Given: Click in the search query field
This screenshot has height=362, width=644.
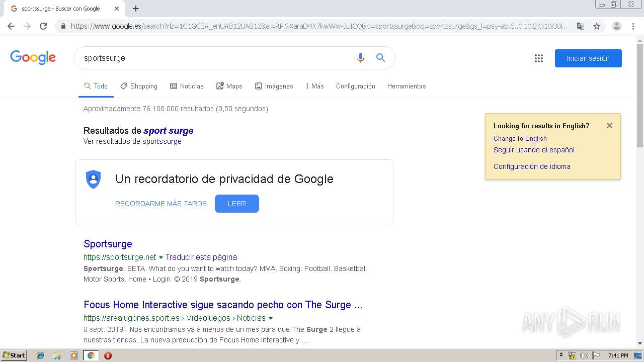Looking at the screenshot, I should click(x=216, y=58).
